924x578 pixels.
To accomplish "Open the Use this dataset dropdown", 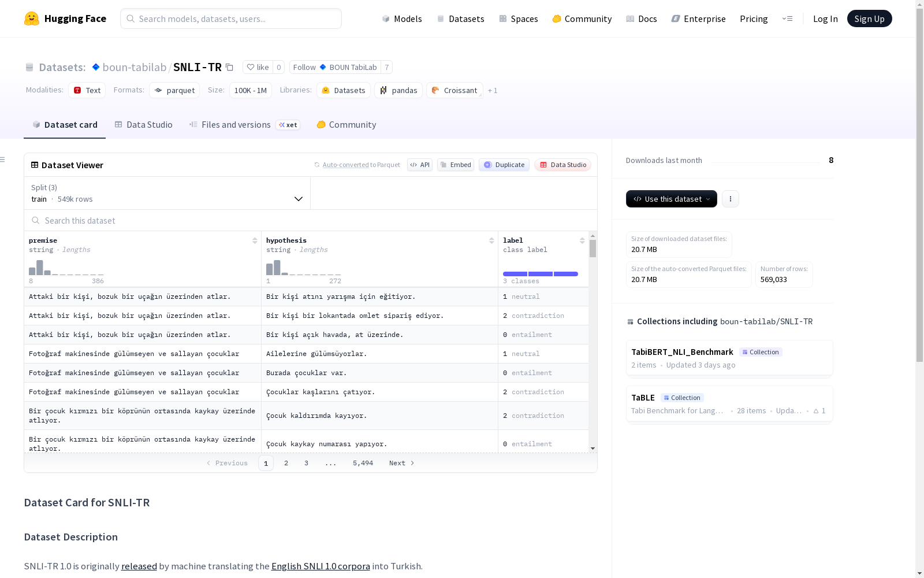I will pyautogui.click(x=672, y=199).
